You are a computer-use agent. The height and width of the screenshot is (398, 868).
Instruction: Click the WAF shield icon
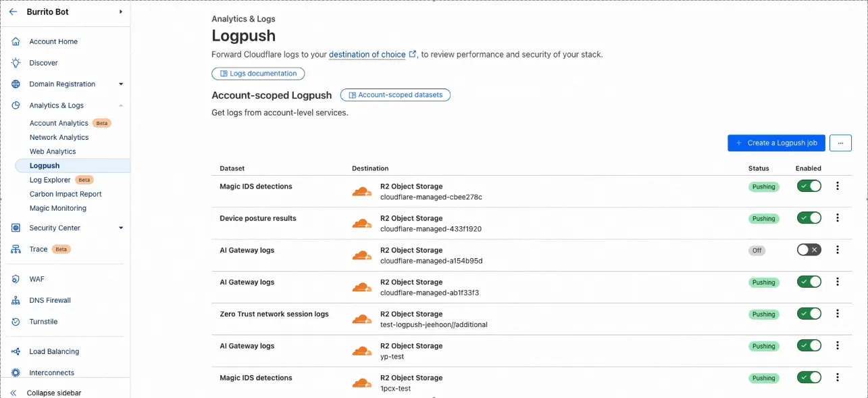pos(15,278)
